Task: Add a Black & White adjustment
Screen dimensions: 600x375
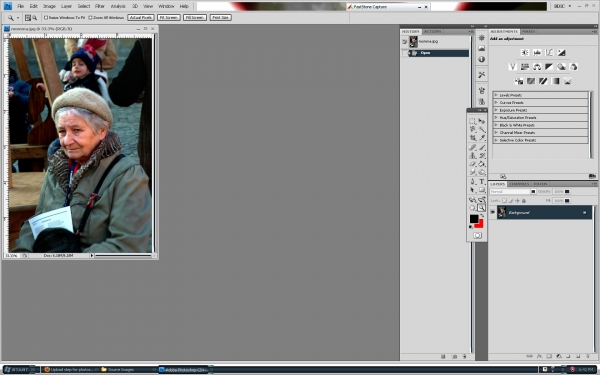Action: coord(549,67)
